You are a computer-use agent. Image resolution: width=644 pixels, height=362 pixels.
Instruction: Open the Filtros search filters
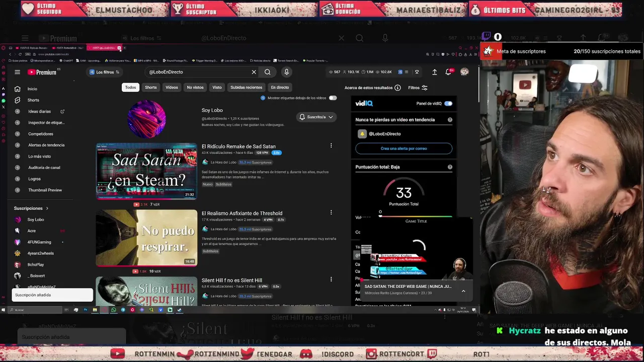(x=418, y=88)
